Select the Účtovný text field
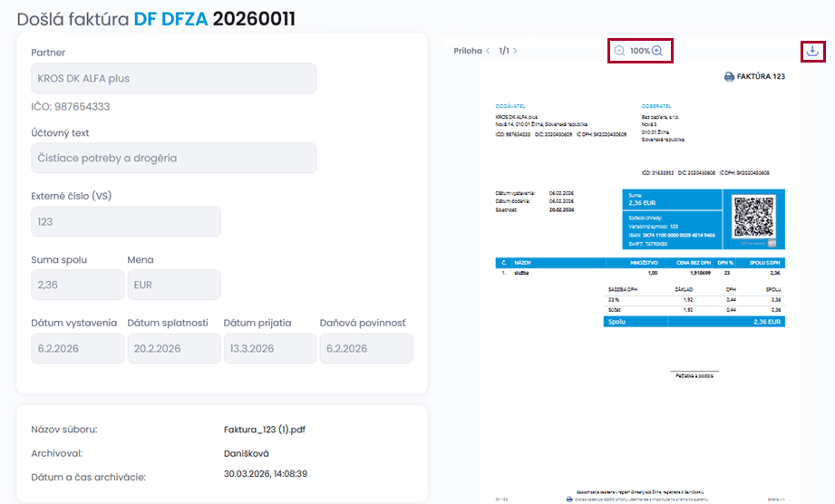The width and height of the screenshot is (835, 504). pos(173,158)
